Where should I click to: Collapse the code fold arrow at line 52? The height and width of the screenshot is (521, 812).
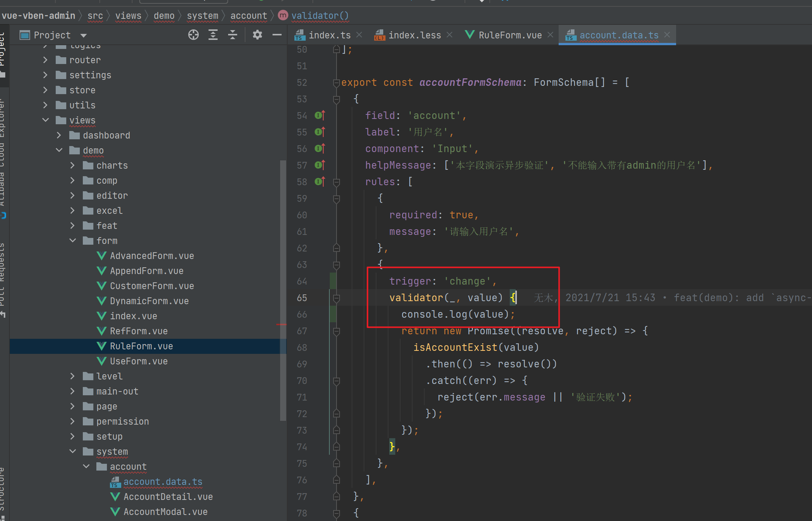tap(336, 82)
